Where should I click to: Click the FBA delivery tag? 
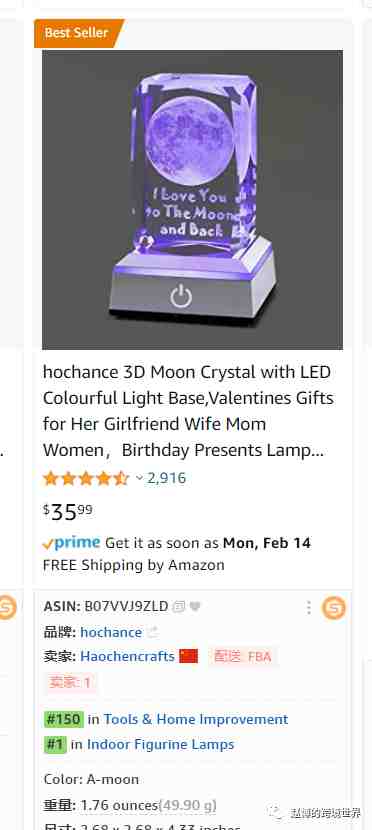coord(242,657)
